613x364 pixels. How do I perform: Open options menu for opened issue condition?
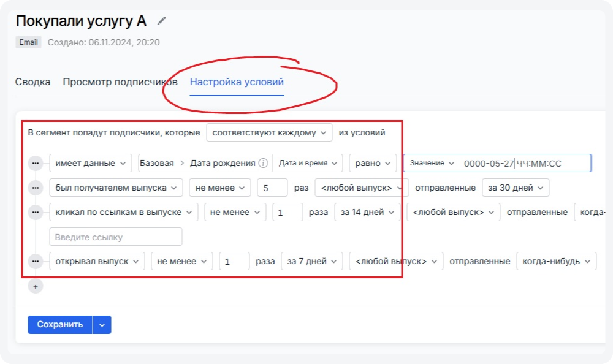pyautogui.click(x=36, y=261)
